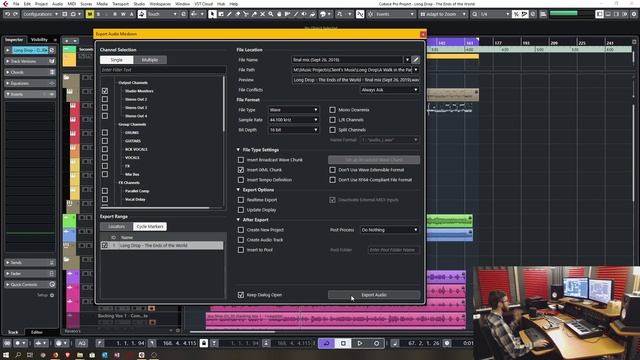Click the Redo arrow in toolbar
This screenshot has height=360, width=640.
click(15, 14)
